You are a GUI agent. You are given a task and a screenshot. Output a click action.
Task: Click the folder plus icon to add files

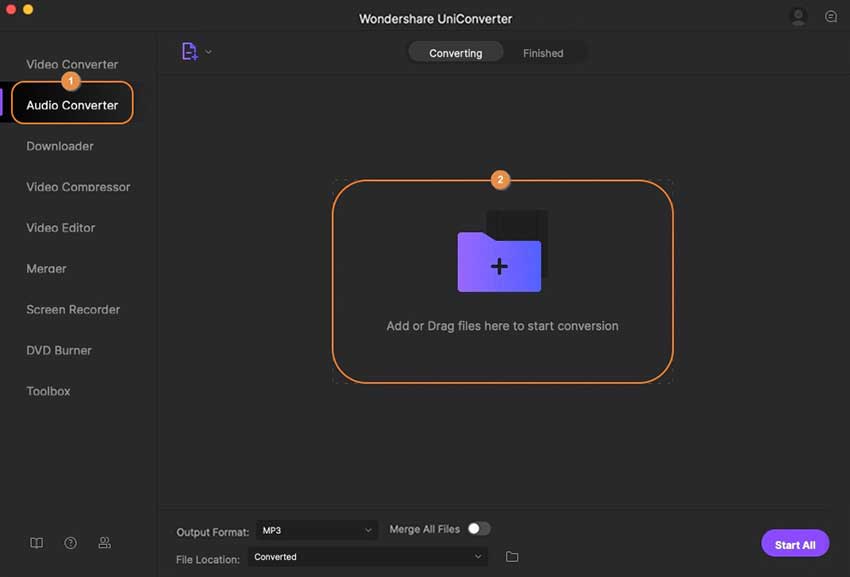pos(499,262)
